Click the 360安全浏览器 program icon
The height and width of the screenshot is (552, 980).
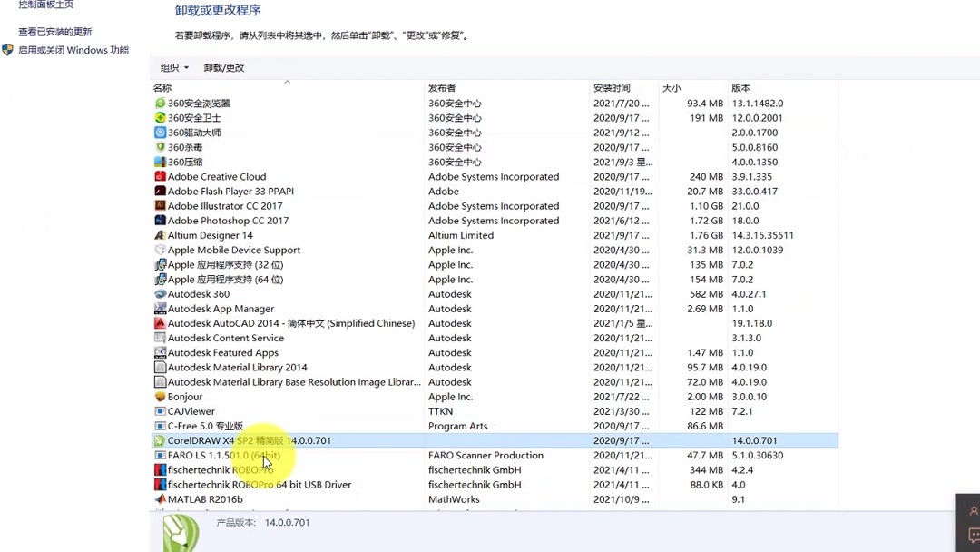(x=162, y=103)
